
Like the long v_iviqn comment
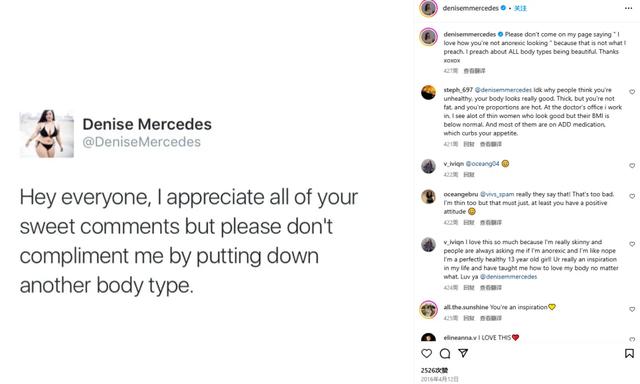click(632, 244)
